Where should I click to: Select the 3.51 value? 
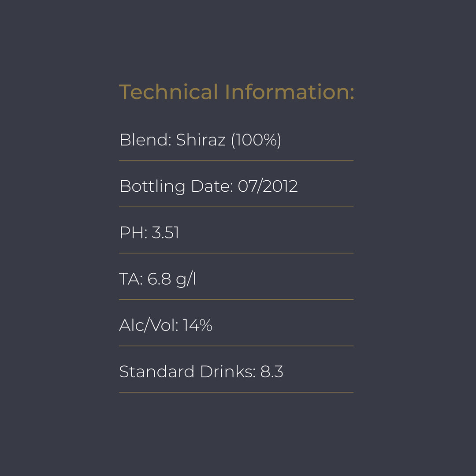(x=165, y=233)
